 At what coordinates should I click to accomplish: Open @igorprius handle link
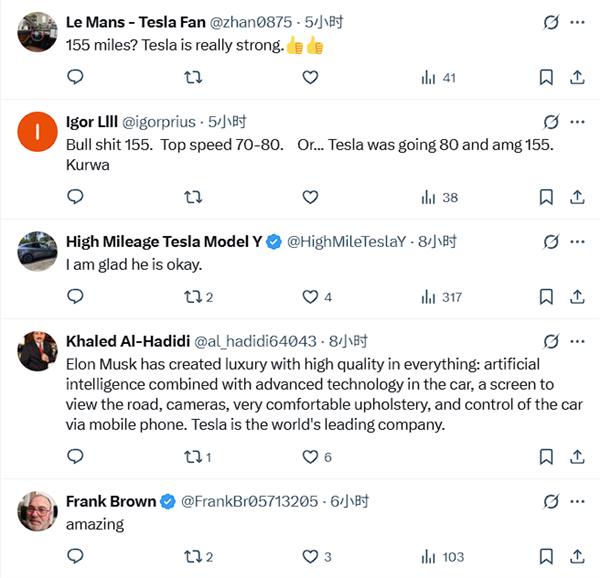pos(160,122)
